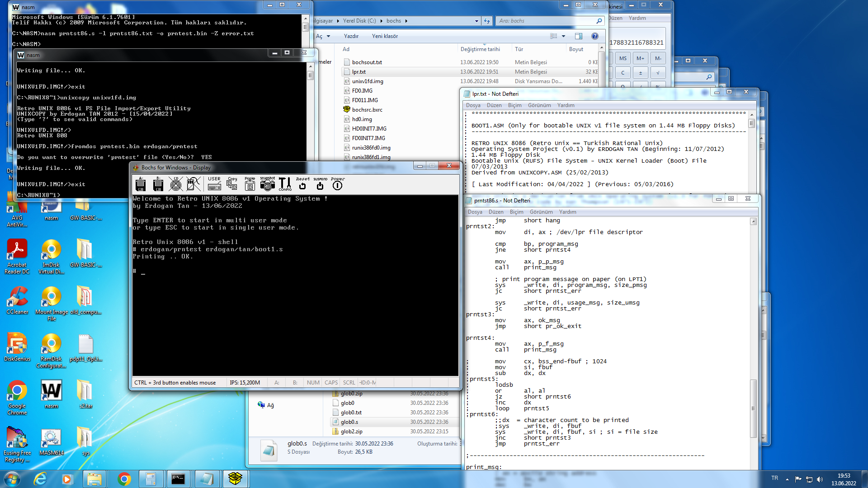Open Biçim menu in lpr.txt Notepad

tap(514, 105)
